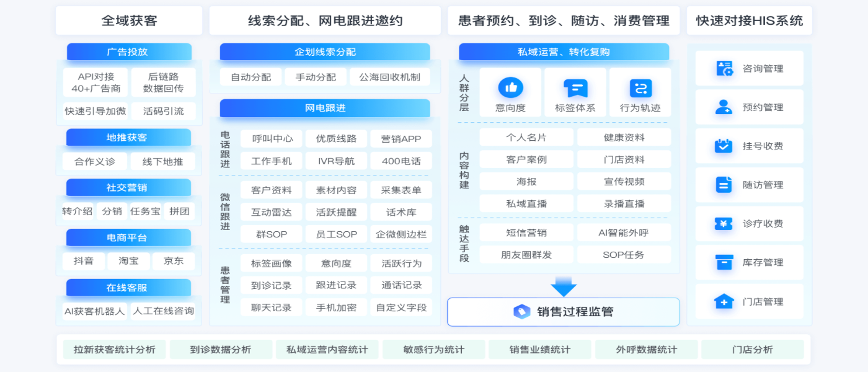Click the 销售过程监管 logo icon

(521, 312)
